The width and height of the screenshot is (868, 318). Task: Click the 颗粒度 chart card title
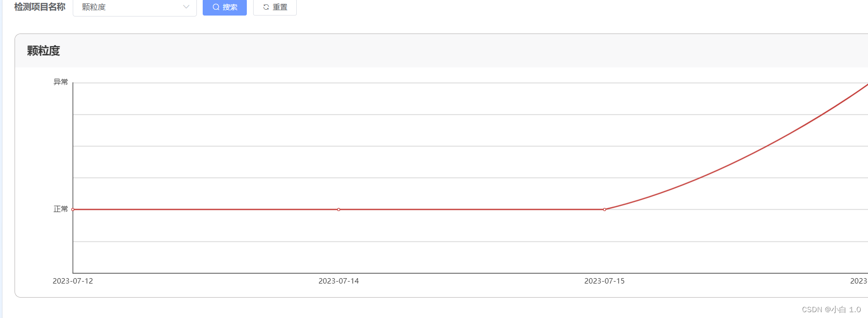pyautogui.click(x=44, y=51)
